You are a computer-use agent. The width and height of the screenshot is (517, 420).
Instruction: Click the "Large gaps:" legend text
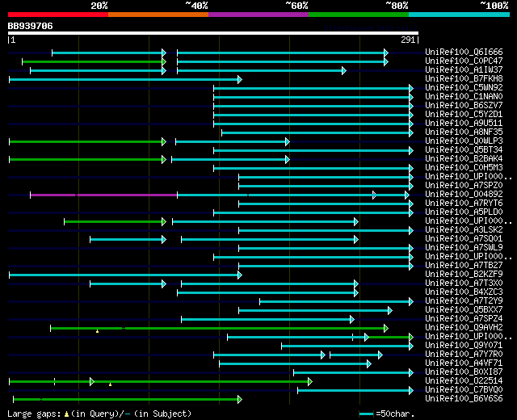pyautogui.click(x=34, y=414)
